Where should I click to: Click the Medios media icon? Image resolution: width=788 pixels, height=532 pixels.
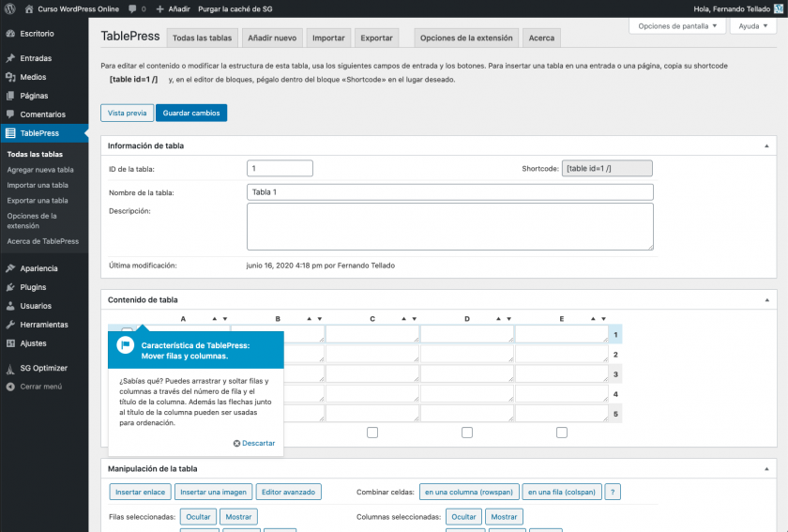[x=10, y=77]
